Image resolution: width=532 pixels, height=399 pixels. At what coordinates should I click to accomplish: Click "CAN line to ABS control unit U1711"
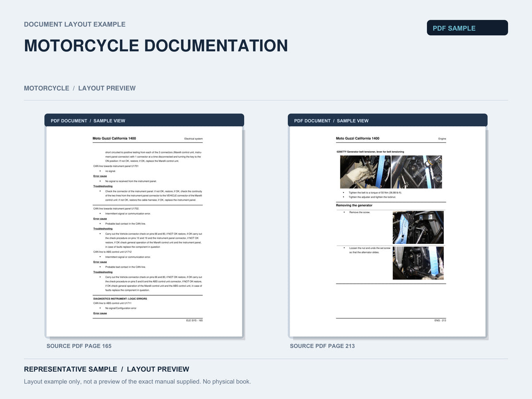click(112, 303)
